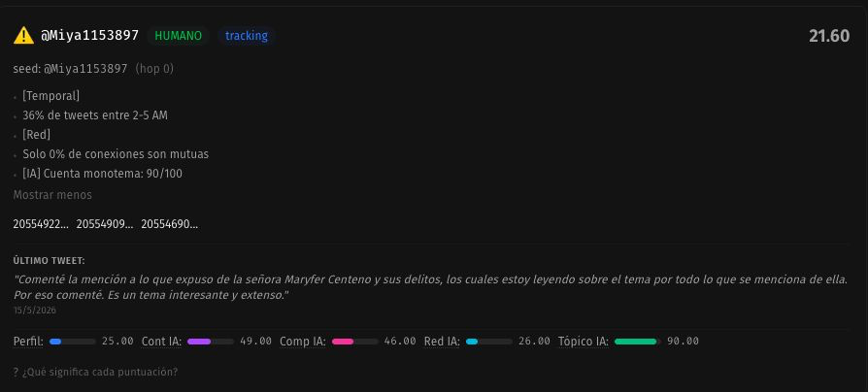
Task: Click the green HUMANO badge
Action: tap(179, 36)
